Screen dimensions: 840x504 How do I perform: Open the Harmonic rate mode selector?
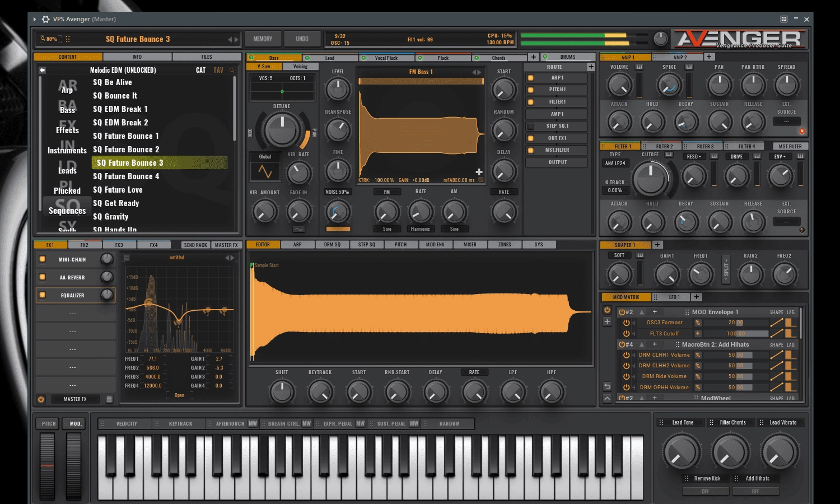[421, 229]
